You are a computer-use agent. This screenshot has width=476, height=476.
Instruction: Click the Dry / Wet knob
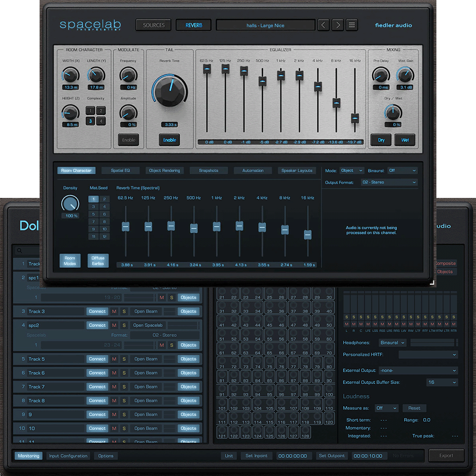[393, 112]
